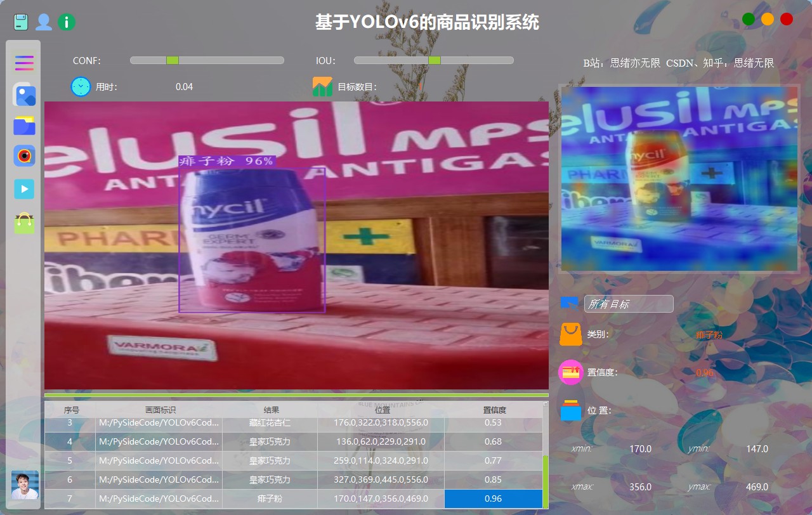Select position cell 259.0,114.0,324.0,291.0
The width and height of the screenshot is (812, 515).
[381, 460]
